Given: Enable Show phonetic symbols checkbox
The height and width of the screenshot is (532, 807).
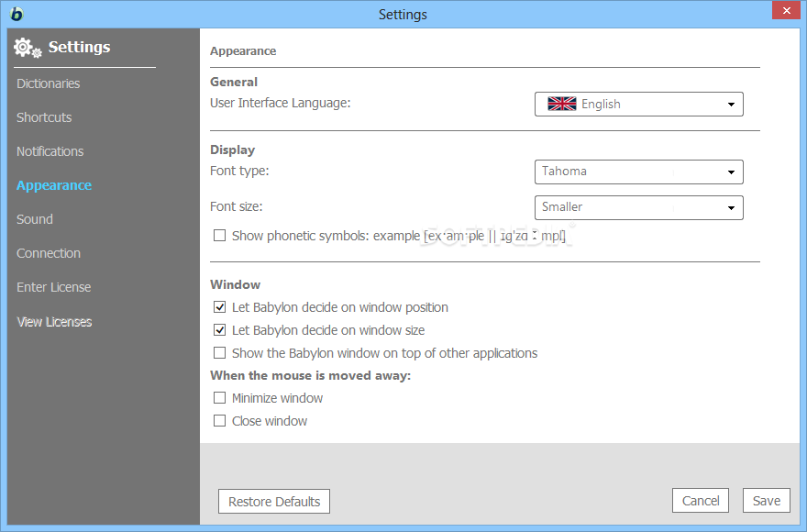Looking at the screenshot, I should tap(220, 236).
